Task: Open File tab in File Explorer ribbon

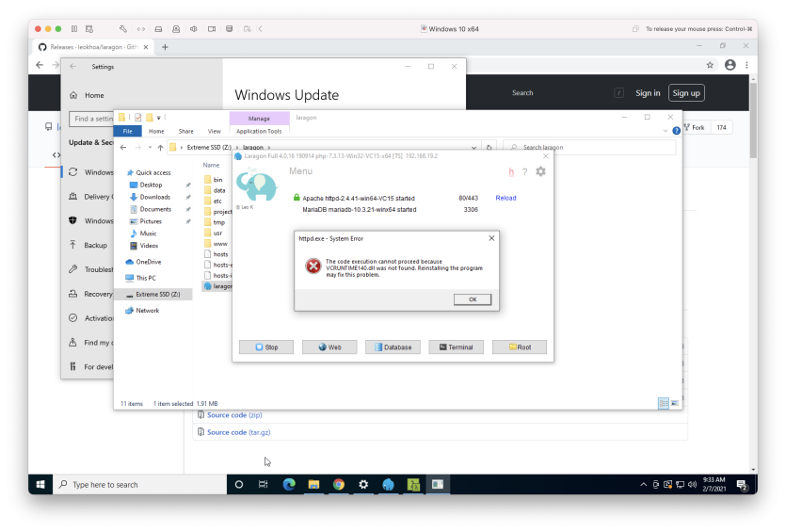Action: (x=128, y=132)
